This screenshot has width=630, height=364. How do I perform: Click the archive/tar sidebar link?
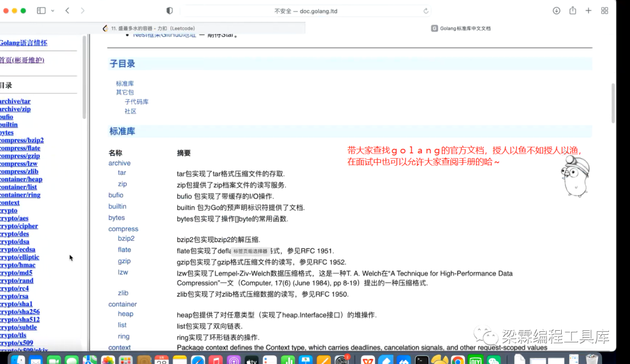tap(15, 100)
